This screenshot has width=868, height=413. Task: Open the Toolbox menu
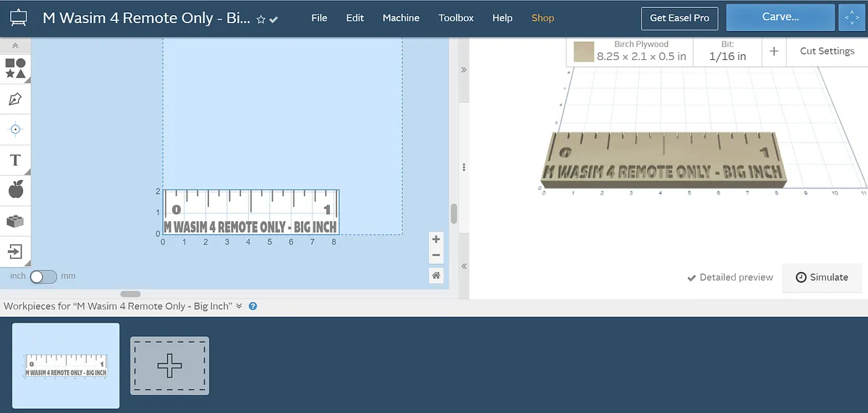tap(456, 18)
